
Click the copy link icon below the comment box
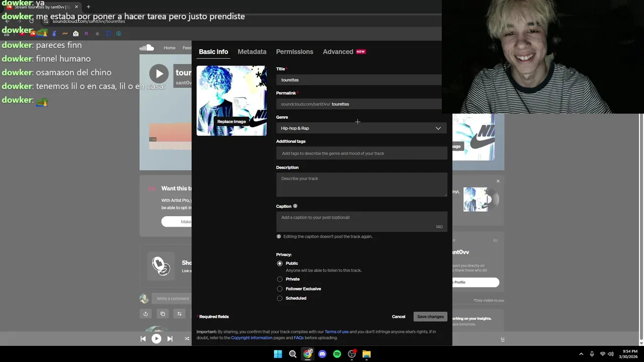[163, 314]
